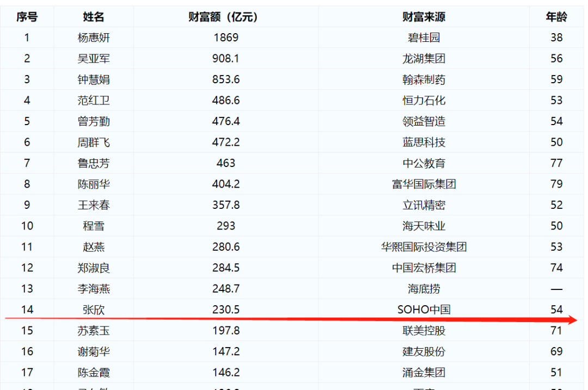Click the 财富来源 column header
Screen dimensions: 588x390
tap(424, 17)
